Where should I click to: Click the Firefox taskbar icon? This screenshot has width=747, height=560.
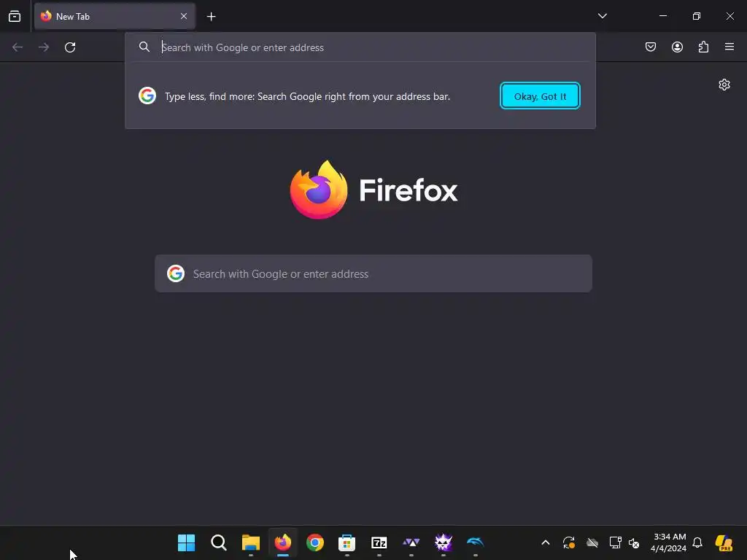point(283,542)
